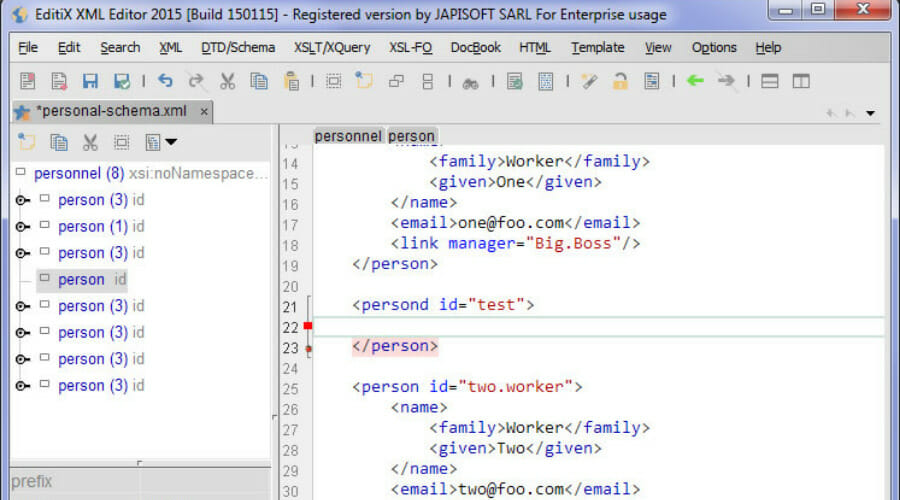
Task: Click the personnel breadcrumb
Action: (348, 136)
